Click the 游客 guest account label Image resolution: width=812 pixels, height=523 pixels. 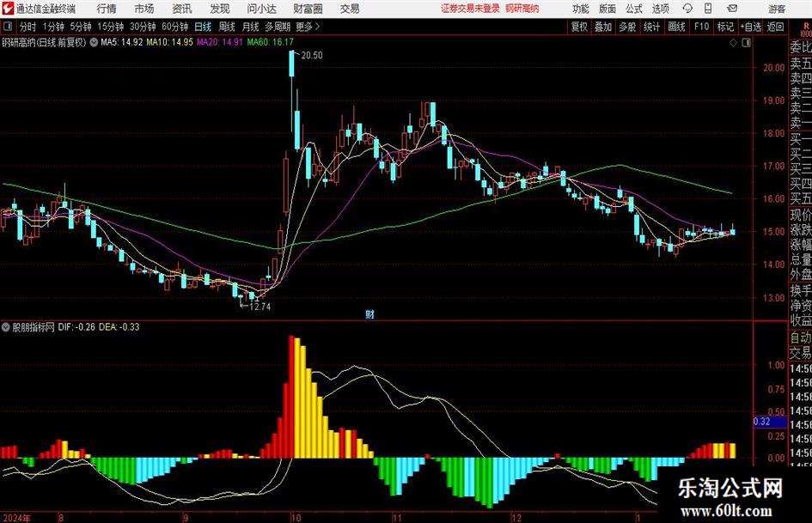coord(777,9)
